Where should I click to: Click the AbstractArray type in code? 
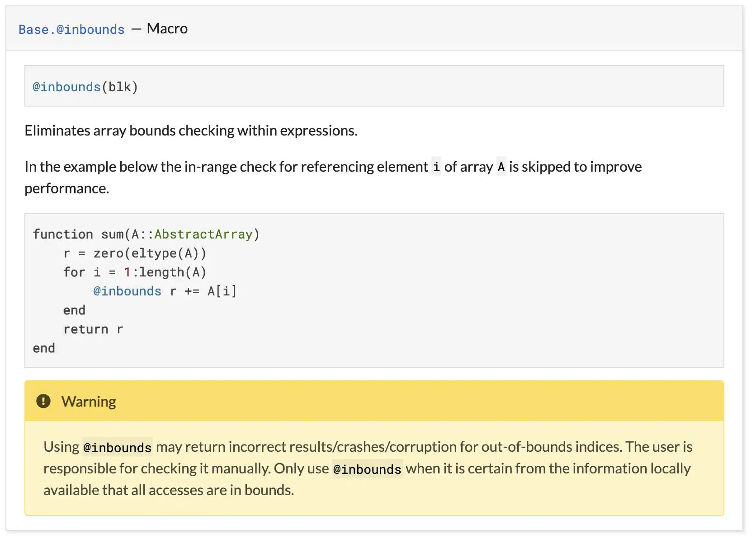tap(203, 234)
